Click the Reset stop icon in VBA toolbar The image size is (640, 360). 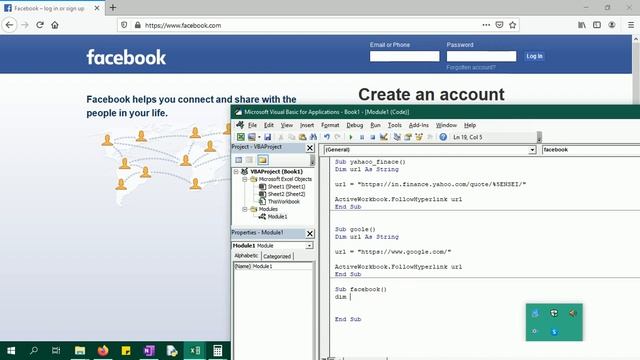372,137
